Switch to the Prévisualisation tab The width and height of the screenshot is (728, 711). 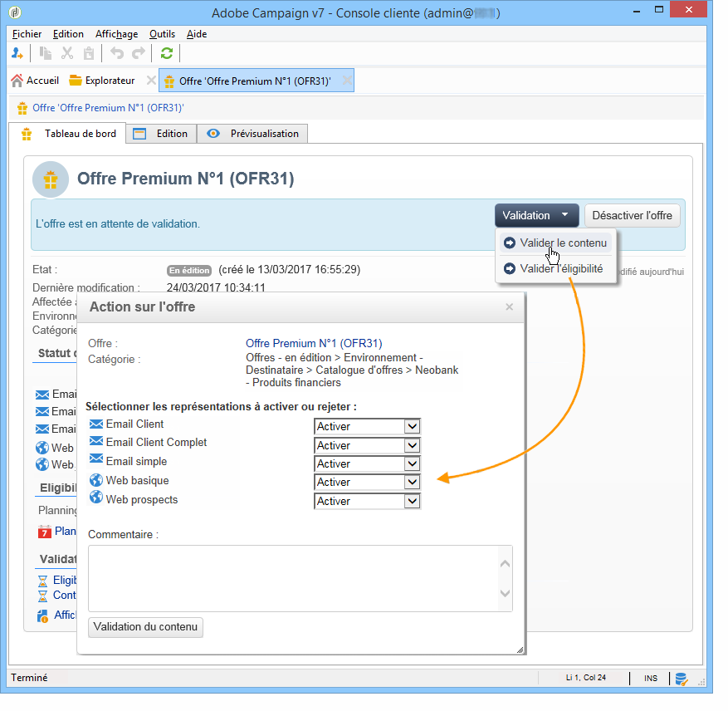(252, 134)
